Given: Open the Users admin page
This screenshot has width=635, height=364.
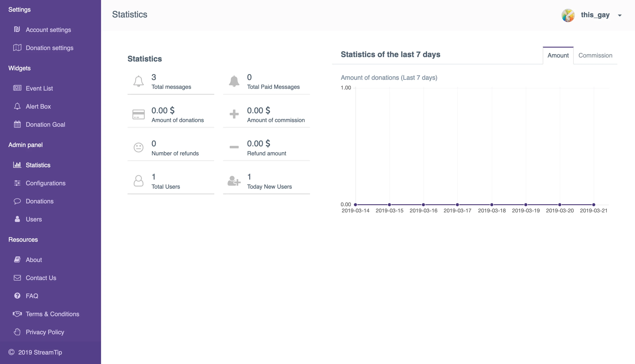Looking at the screenshot, I should (x=34, y=219).
